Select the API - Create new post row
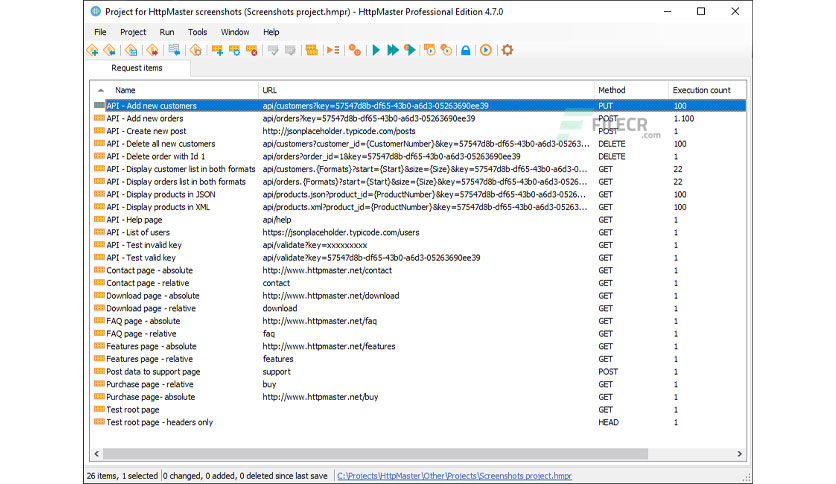 coord(420,131)
